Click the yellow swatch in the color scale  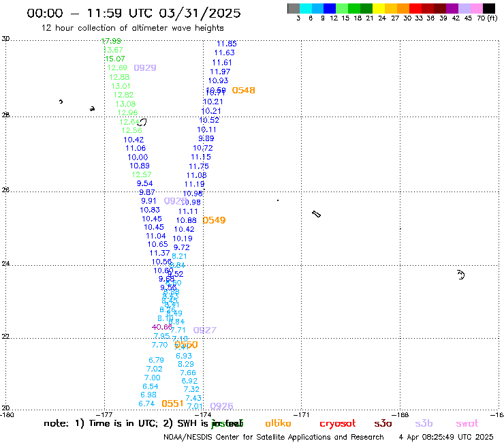(378, 9)
